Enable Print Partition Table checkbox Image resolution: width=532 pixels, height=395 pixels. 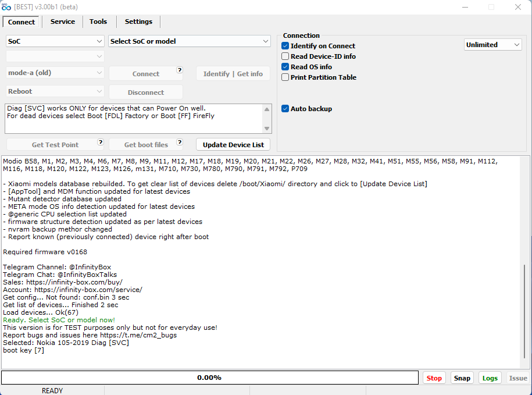coord(285,77)
